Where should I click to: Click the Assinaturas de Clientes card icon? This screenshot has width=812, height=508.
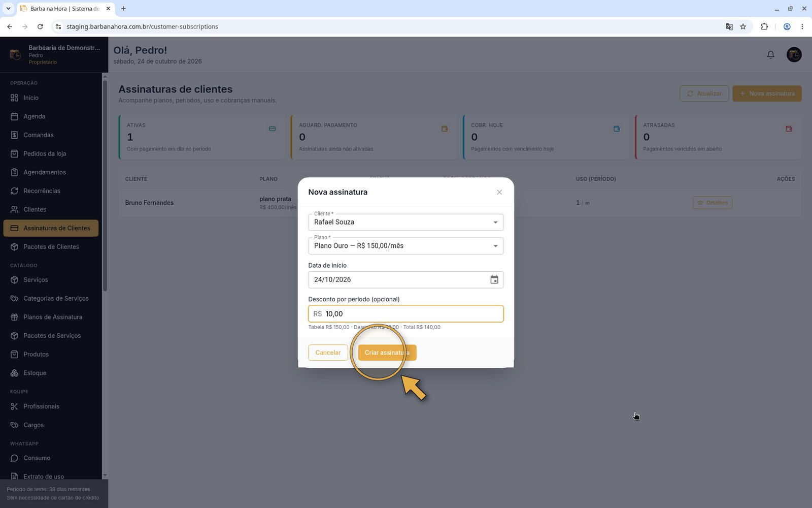(x=14, y=228)
